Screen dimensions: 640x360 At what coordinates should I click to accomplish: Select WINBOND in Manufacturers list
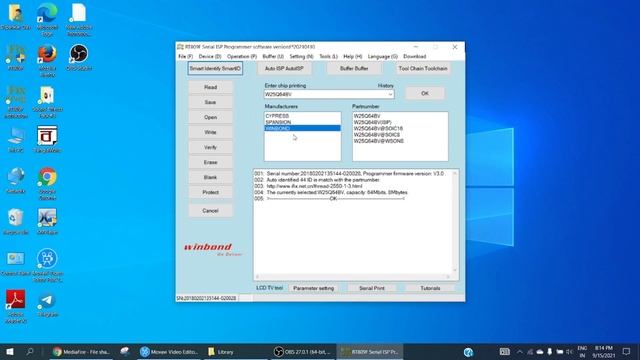(302, 128)
